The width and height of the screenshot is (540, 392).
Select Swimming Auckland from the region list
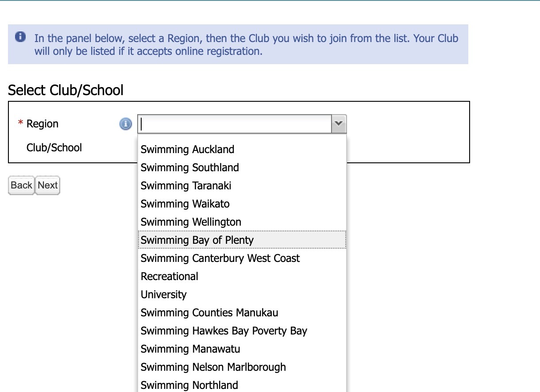pyautogui.click(x=187, y=150)
